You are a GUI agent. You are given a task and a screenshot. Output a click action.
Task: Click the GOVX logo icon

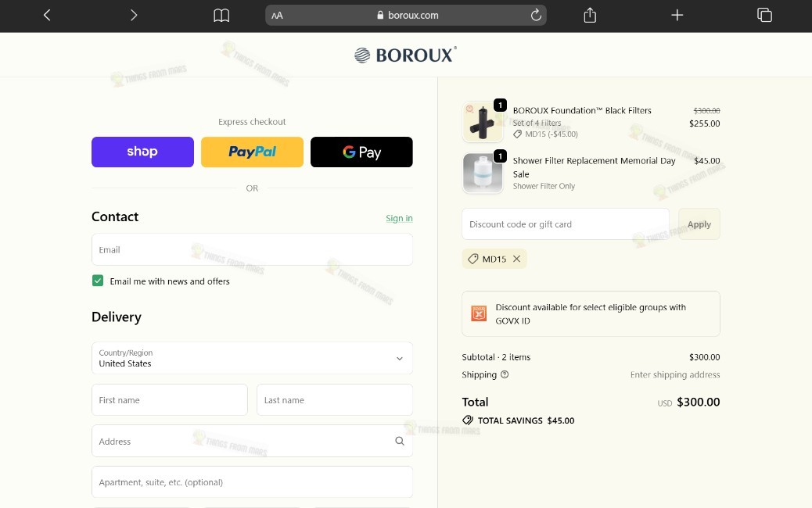(x=479, y=313)
